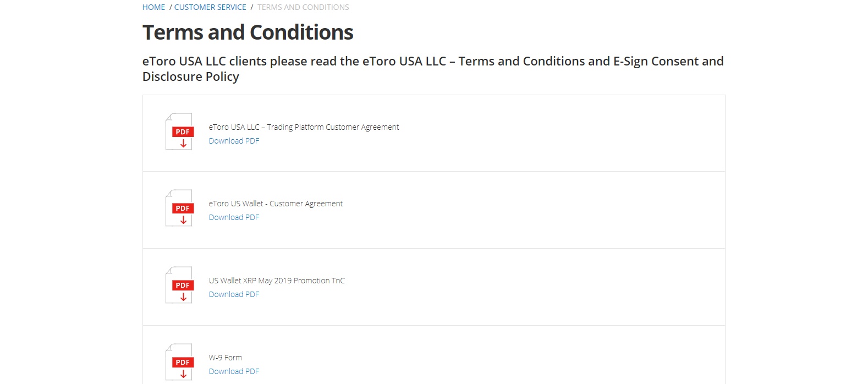Click the PDF document icon in the third card
Screen dimensions: 868x384
pos(179,285)
